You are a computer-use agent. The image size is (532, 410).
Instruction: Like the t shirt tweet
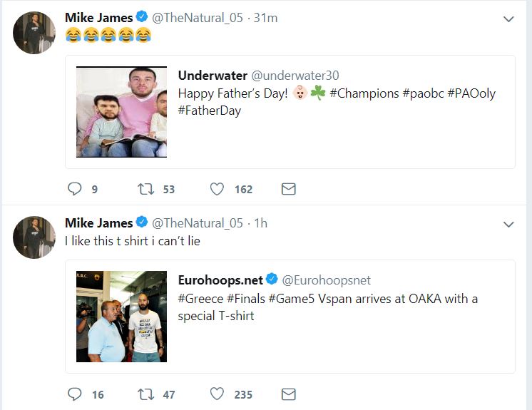point(218,394)
